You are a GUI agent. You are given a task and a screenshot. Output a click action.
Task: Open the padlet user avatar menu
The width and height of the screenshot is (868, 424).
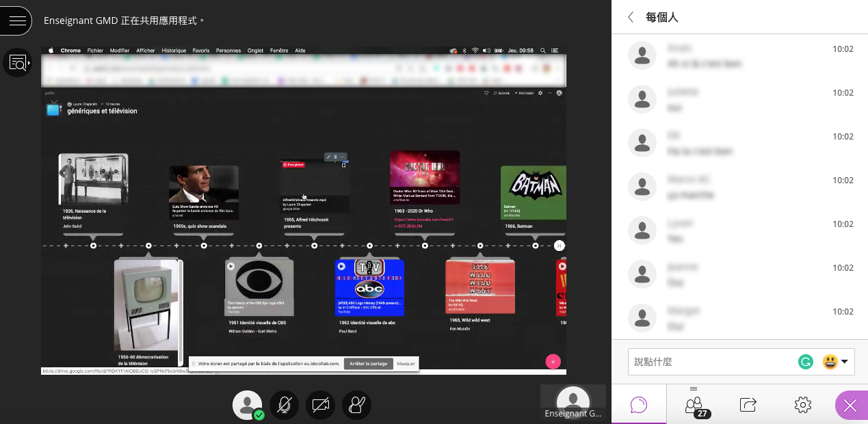tap(559, 92)
